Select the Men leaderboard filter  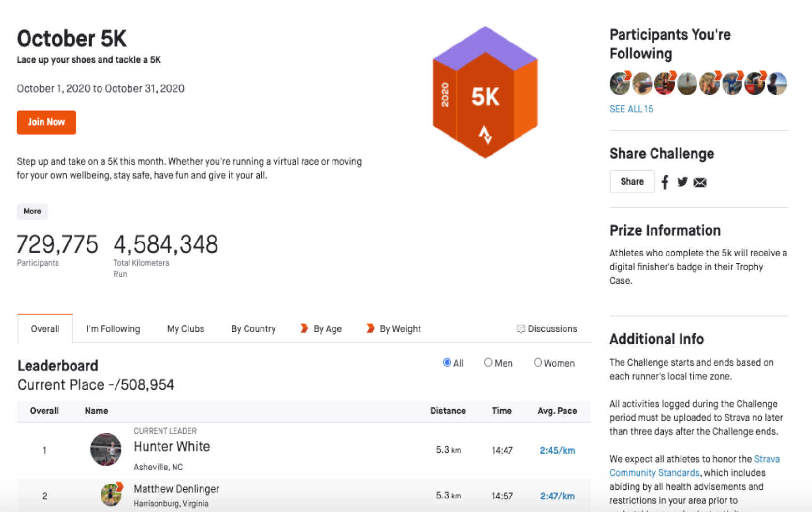point(488,363)
